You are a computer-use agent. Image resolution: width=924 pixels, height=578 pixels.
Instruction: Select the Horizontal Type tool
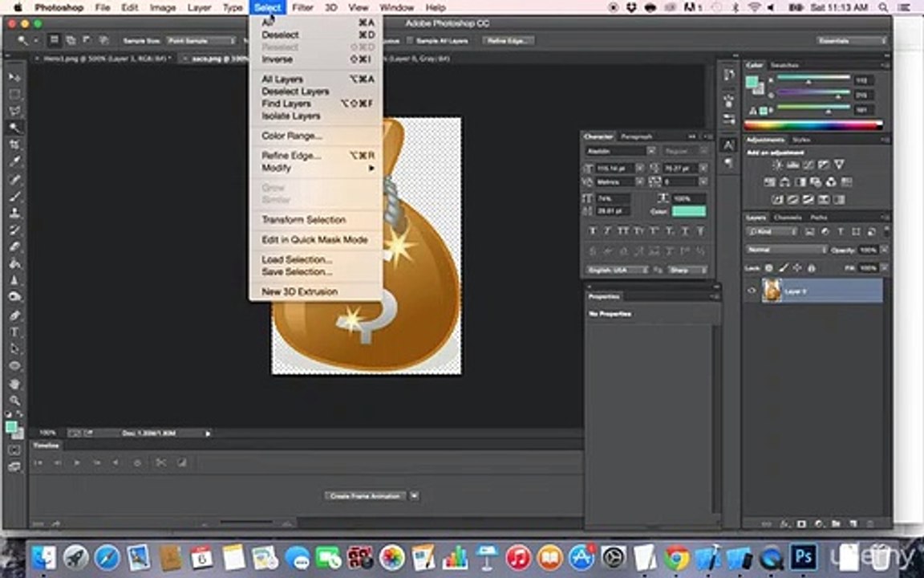(14, 332)
